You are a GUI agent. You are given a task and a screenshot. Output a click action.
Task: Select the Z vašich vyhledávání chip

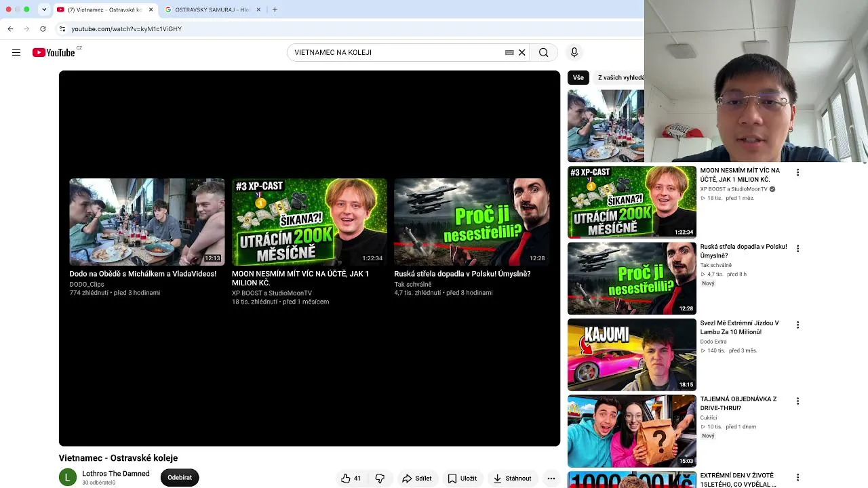620,78
